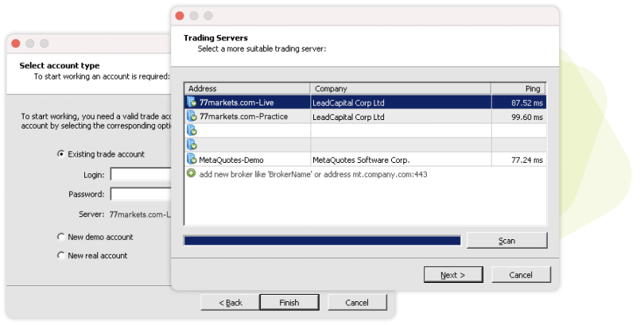Viewport: 644px width, 325px height.
Task: Select the 77markets.com-Practice server row
Action: pyautogui.click(x=365, y=117)
